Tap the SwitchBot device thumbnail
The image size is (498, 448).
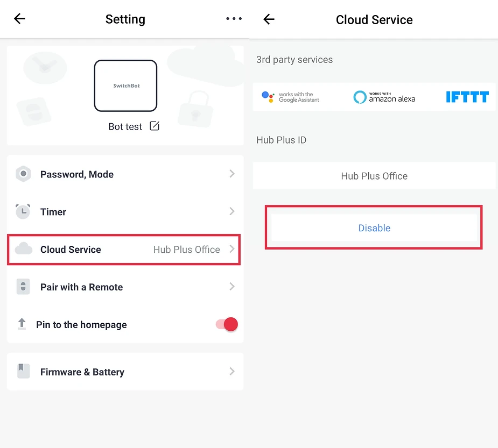tap(125, 86)
